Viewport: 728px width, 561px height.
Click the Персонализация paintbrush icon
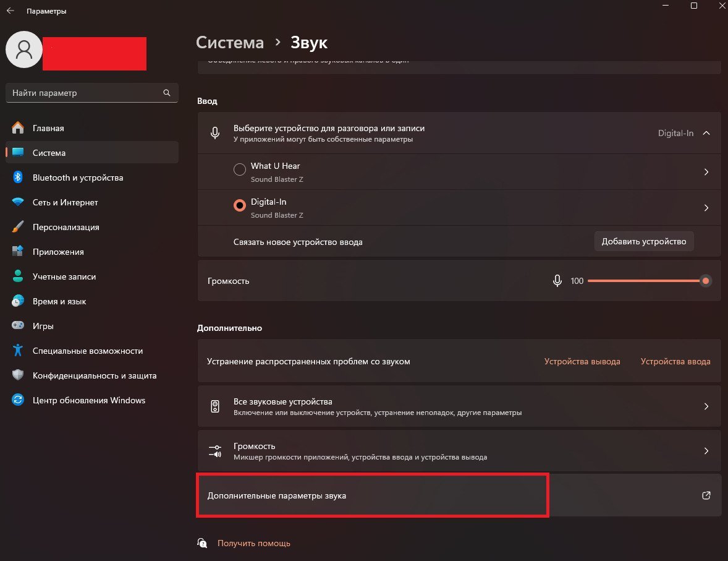(x=18, y=227)
